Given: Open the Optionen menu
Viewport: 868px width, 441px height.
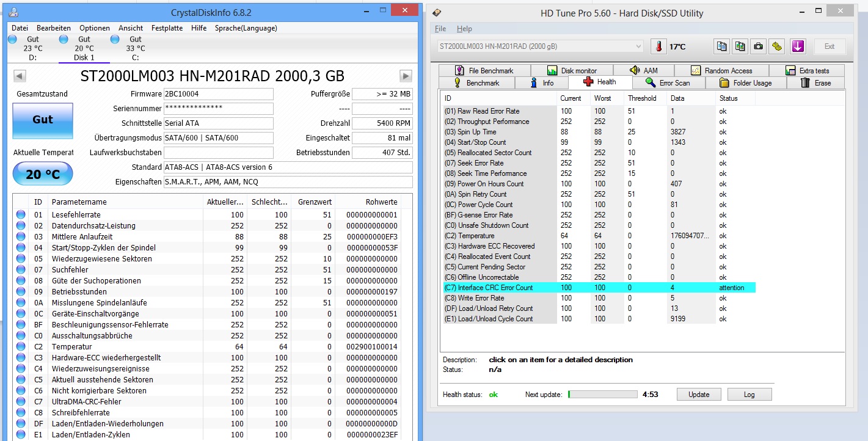Looking at the screenshot, I should pyautogui.click(x=95, y=28).
